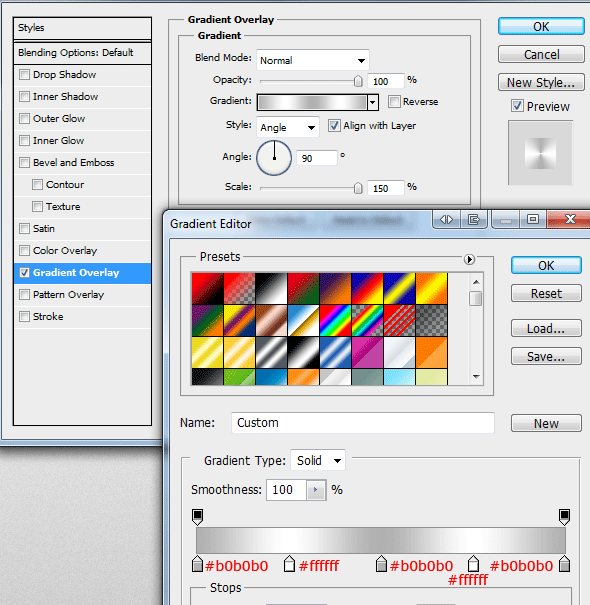Open the Blend Mode dropdown

tap(313, 60)
